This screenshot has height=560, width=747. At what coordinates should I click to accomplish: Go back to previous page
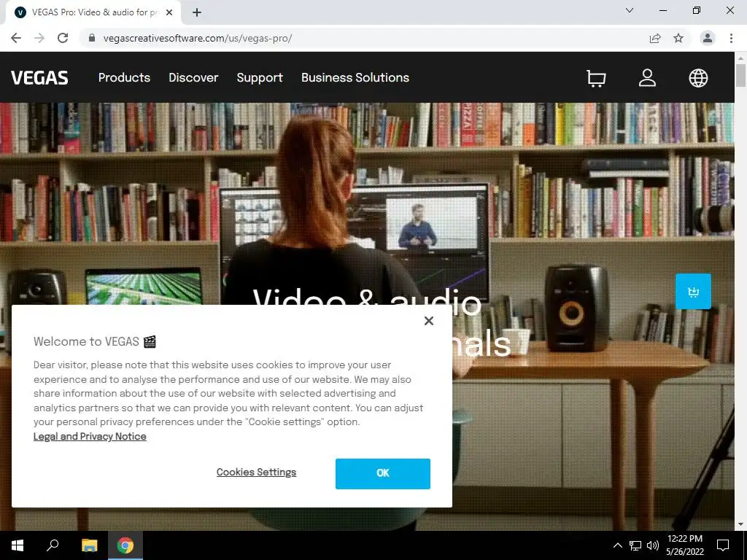tap(16, 38)
